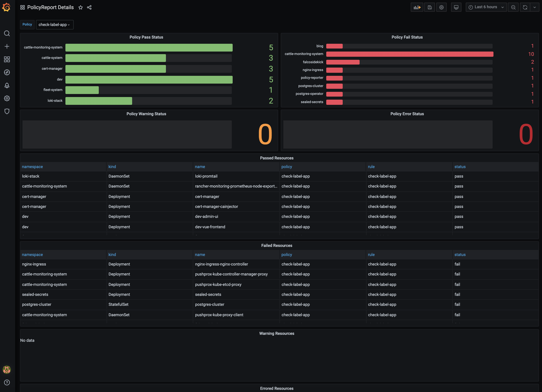Click the cattle-monitoring-system red fail bar

pos(409,54)
